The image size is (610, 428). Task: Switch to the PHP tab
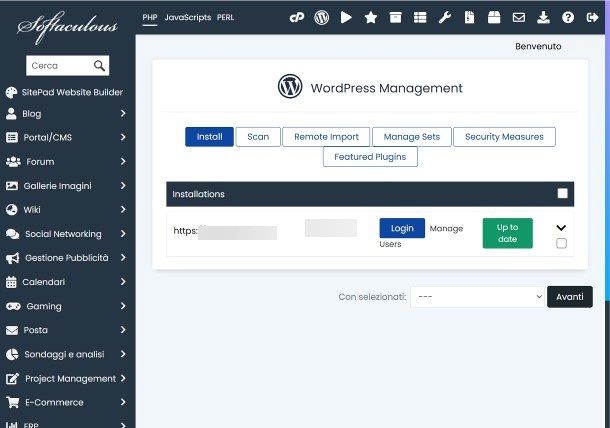click(150, 18)
